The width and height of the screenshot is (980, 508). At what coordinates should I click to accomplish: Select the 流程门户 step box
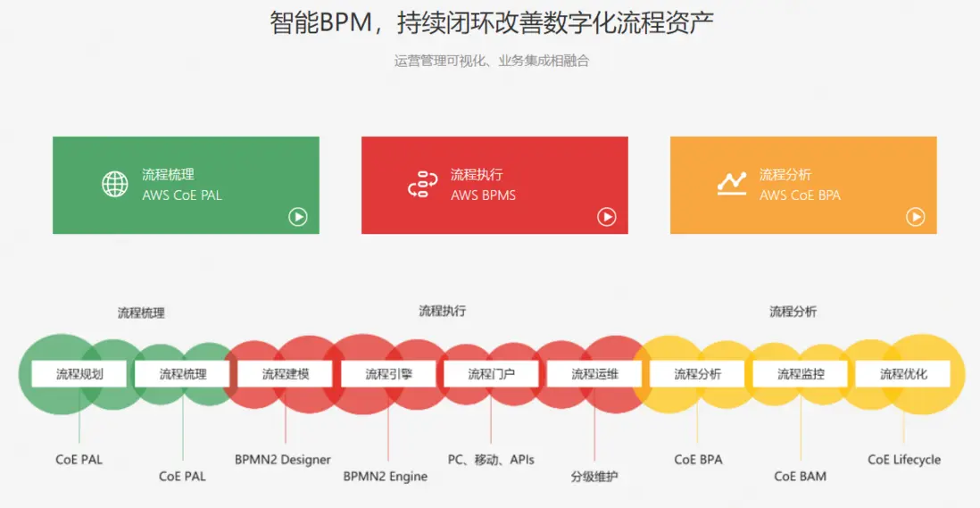click(x=491, y=374)
